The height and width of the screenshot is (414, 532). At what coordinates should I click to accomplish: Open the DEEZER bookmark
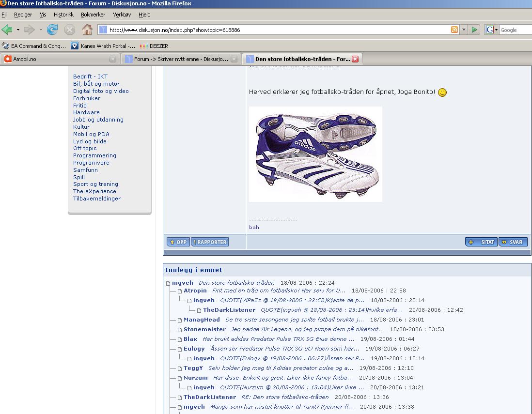154,46
